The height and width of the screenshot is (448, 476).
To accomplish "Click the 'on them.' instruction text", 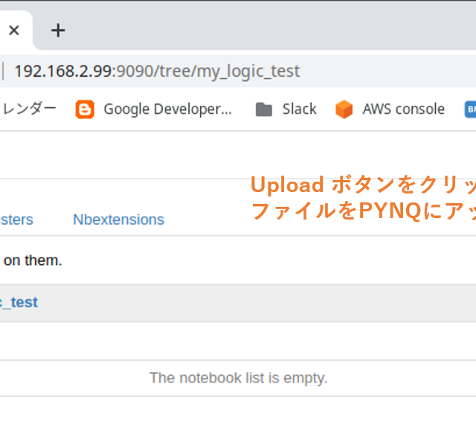I will (33, 260).
